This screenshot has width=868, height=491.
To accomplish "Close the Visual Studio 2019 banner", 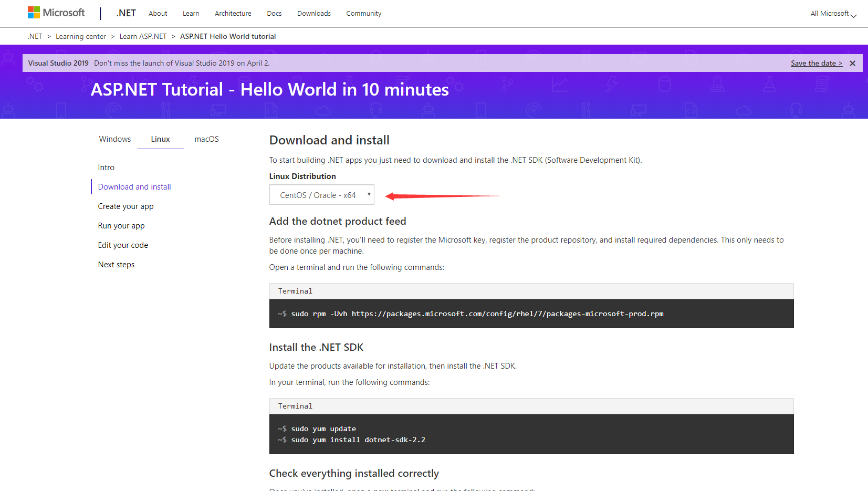I will point(852,63).
